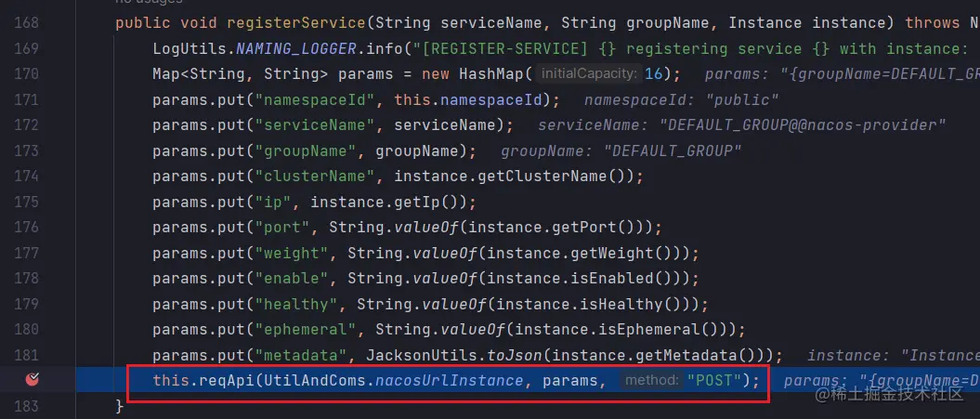Click the registerService method name
The height and width of the screenshot is (419, 980).
(x=297, y=23)
